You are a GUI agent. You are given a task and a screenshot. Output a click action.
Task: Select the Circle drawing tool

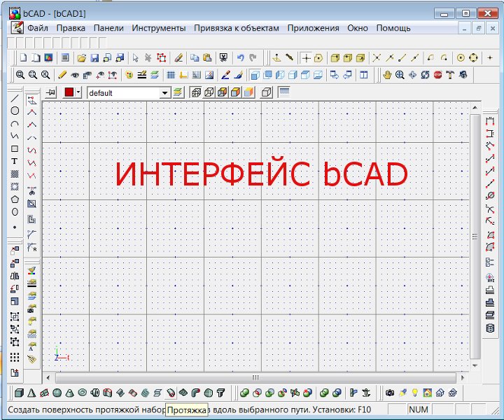(15, 111)
